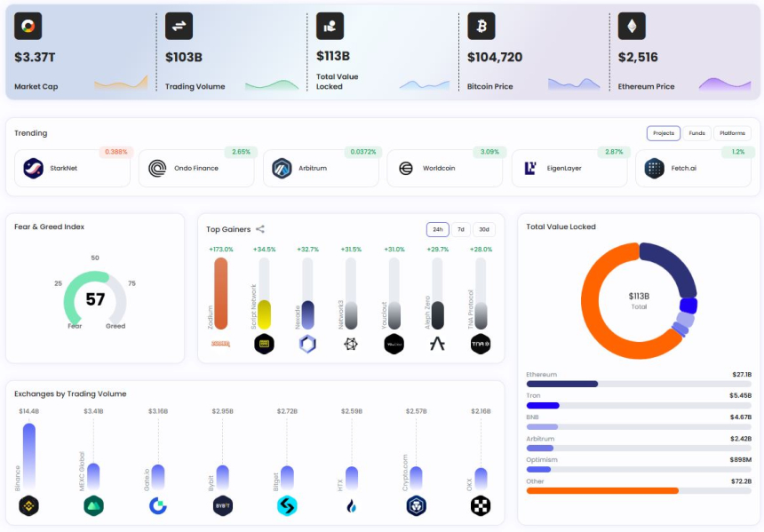Click the Market Cap donut icon

[28, 26]
